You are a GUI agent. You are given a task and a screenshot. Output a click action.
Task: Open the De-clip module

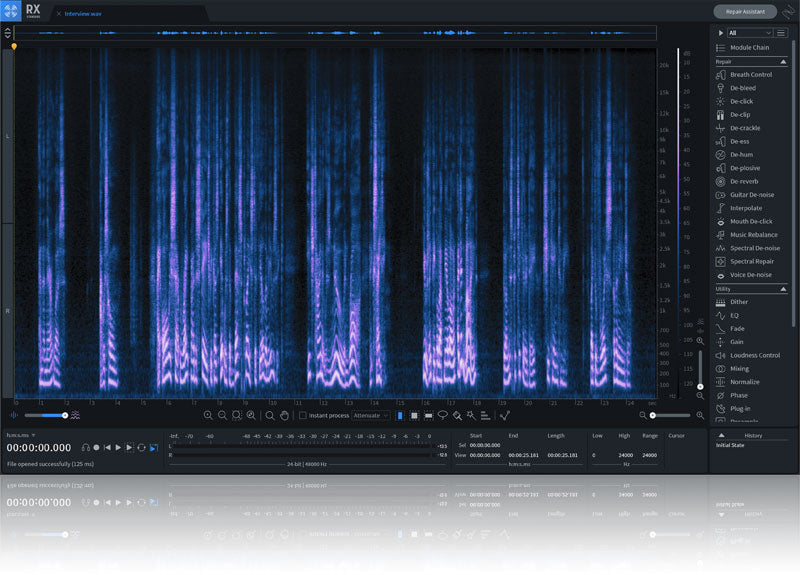tap(733, 115)
